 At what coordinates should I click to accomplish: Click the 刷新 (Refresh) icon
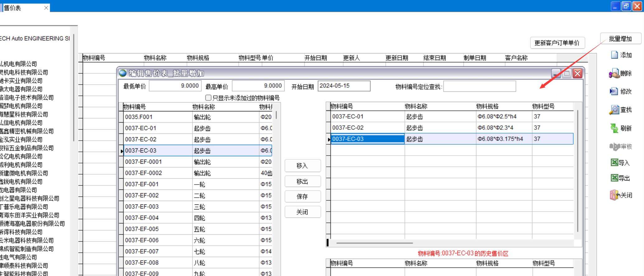[614, 128]
